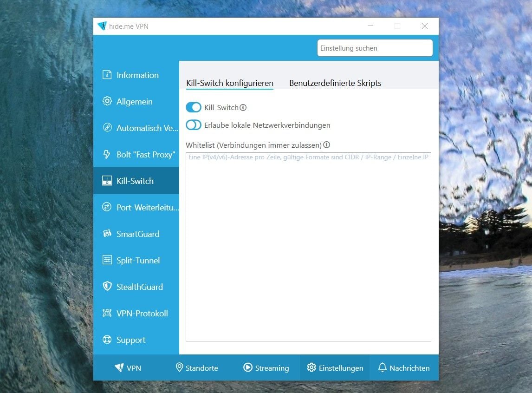Open VPN-Protokoll settings
Image resolution: width=532 pixels, height=393 pixels.
pyautogui.click(x=136, y=313)
